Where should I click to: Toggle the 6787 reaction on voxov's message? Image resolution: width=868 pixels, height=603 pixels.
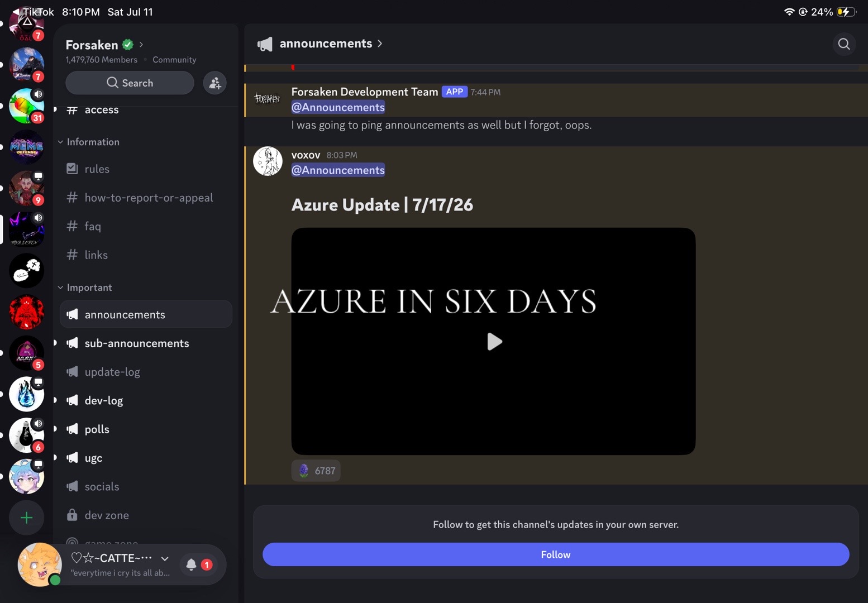tap(316, 471)
